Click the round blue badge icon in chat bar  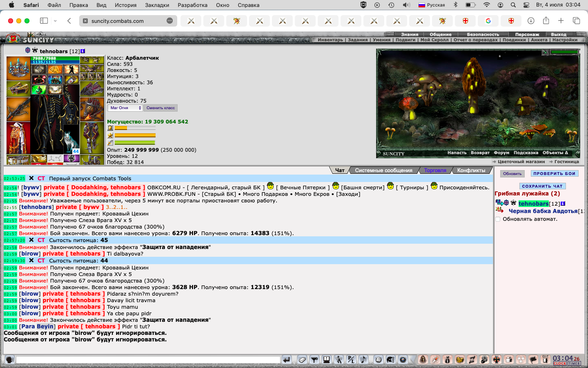403,360
